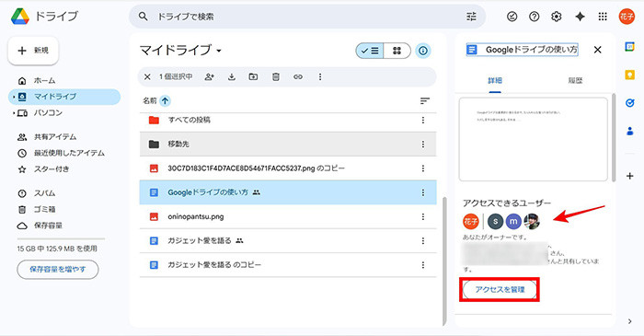Viewport: 644px width, 336px height.
Task: Click アクセスを管理 button
Action: (500, 290)
